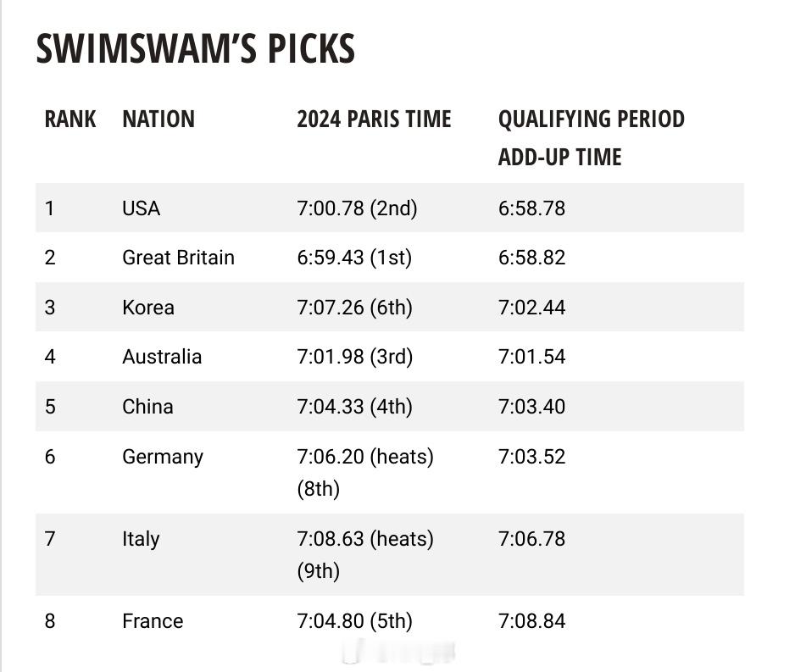795x672 pixels.
Task: Click Great Britain in the nation column
Action: pos(179,258)
